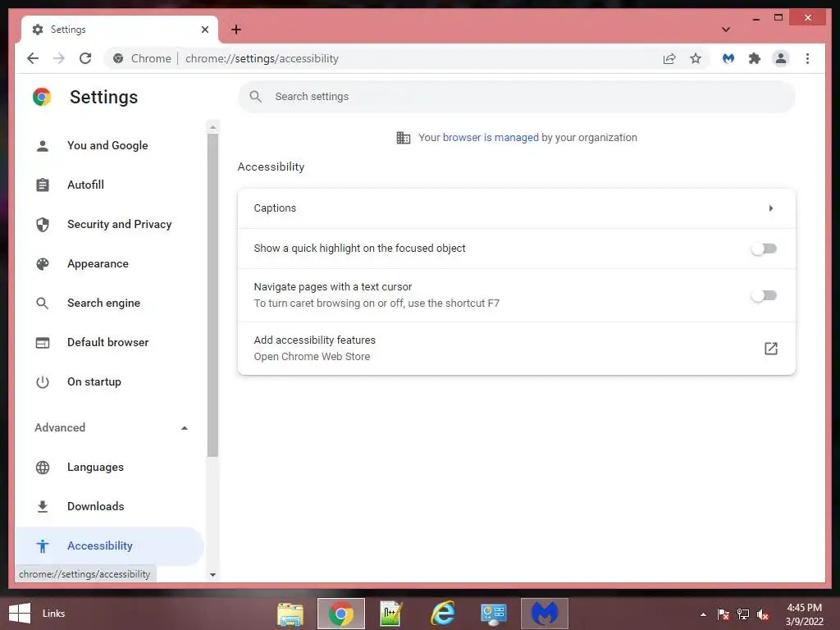Click the browser back arrow
This screenshot has height=630, width=840.
pyautogui.click(x=33, y=58)
